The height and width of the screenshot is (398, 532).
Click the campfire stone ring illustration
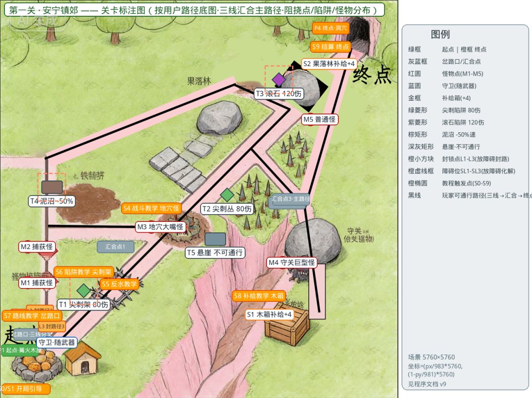pyautogui.click(x=36, y=366)
